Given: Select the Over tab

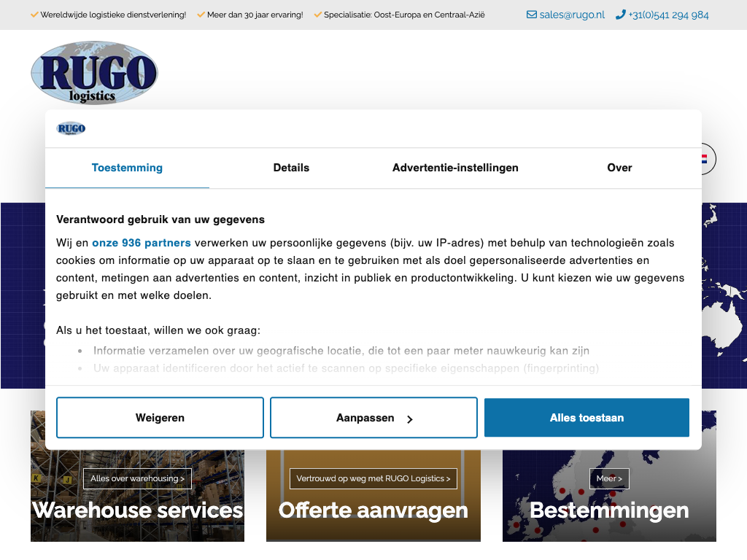Looking at the screenshot, I should [619, 168].
